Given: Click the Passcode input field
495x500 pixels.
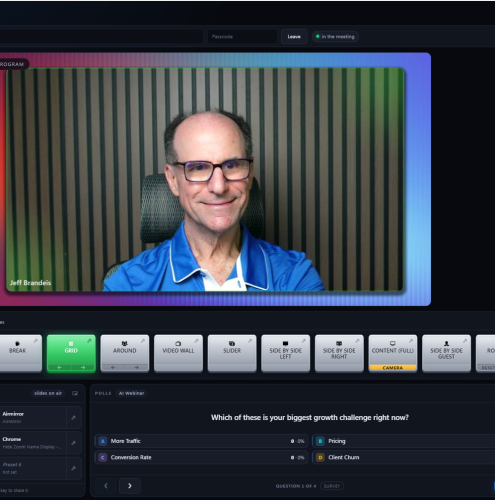Looking at the screenshot, I should point(242,37).
